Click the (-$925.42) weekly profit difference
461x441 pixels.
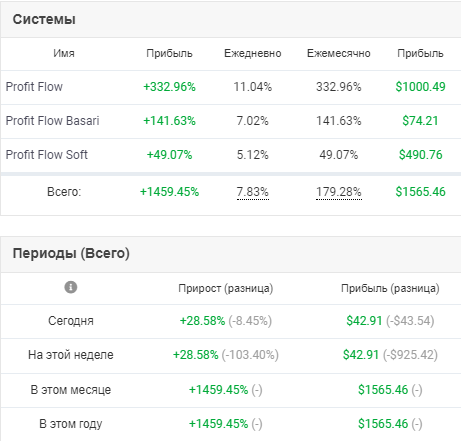410,355
